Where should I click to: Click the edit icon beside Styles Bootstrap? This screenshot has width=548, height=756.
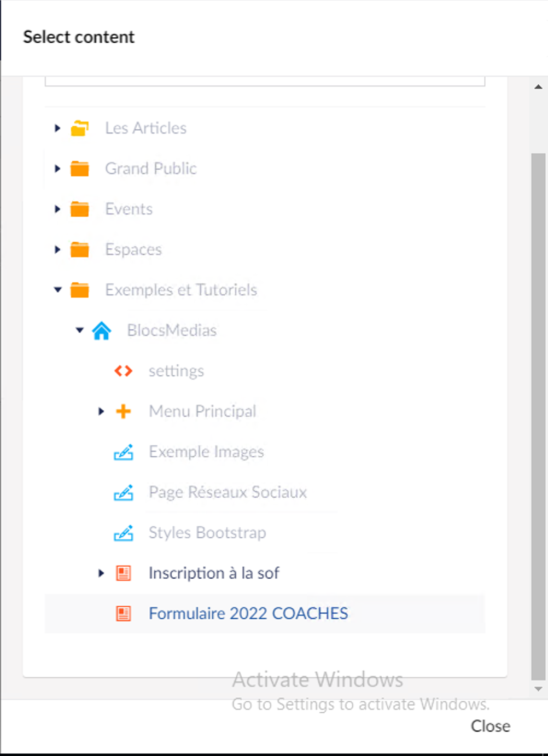(124, 533)
